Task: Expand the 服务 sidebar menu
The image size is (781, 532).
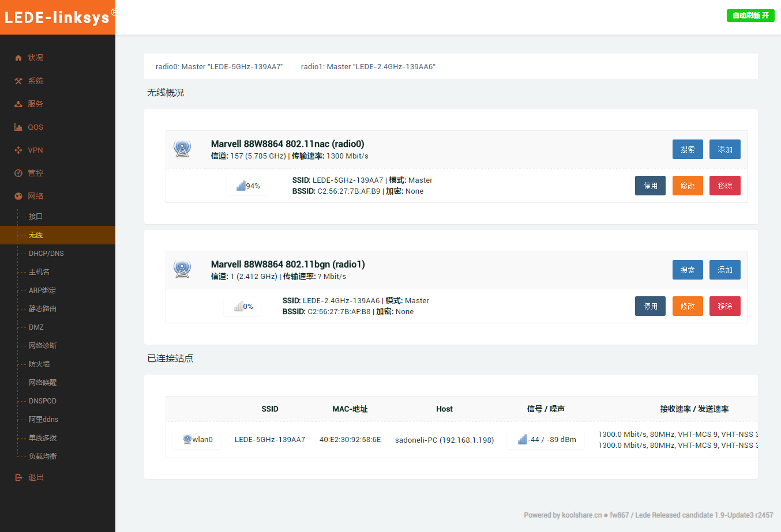Action: (35, 104)
